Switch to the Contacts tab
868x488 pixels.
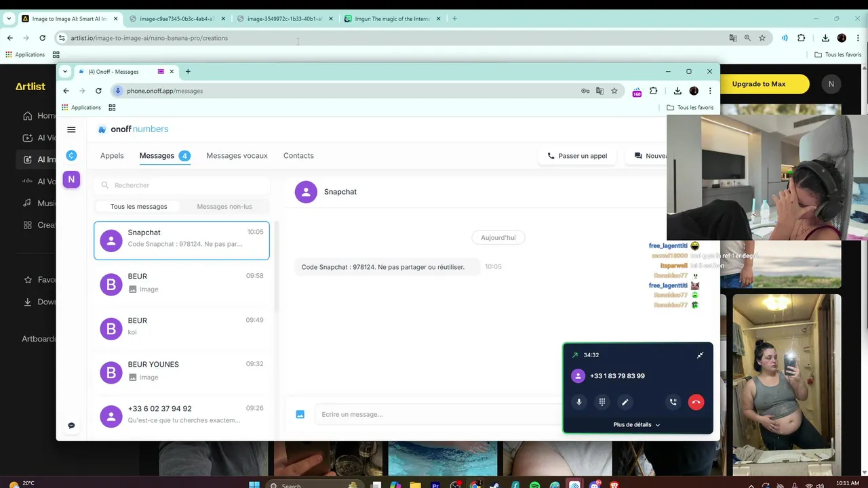(x=298, y=156)
